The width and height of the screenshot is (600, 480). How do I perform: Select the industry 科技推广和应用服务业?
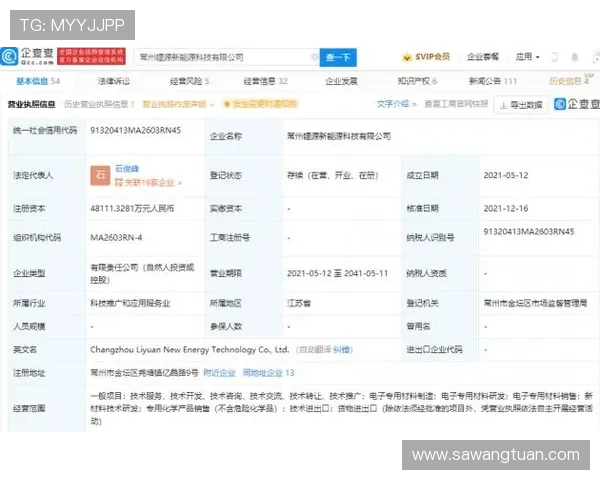coord(130,304)
